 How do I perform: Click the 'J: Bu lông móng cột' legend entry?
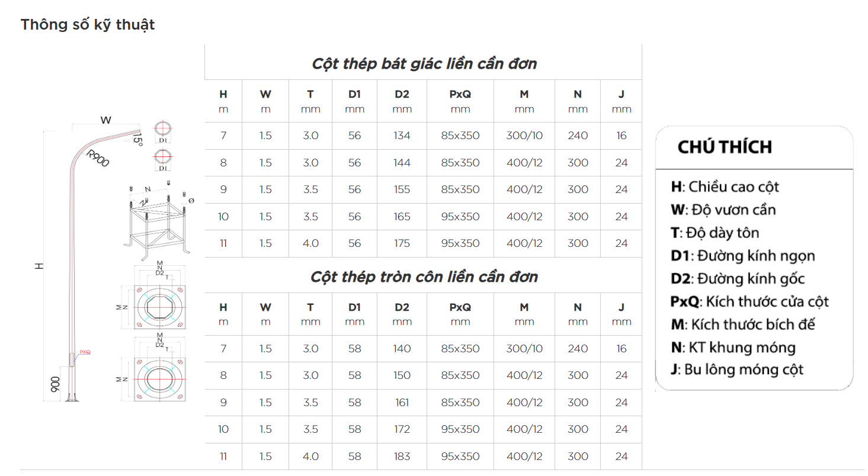[737, 370]
